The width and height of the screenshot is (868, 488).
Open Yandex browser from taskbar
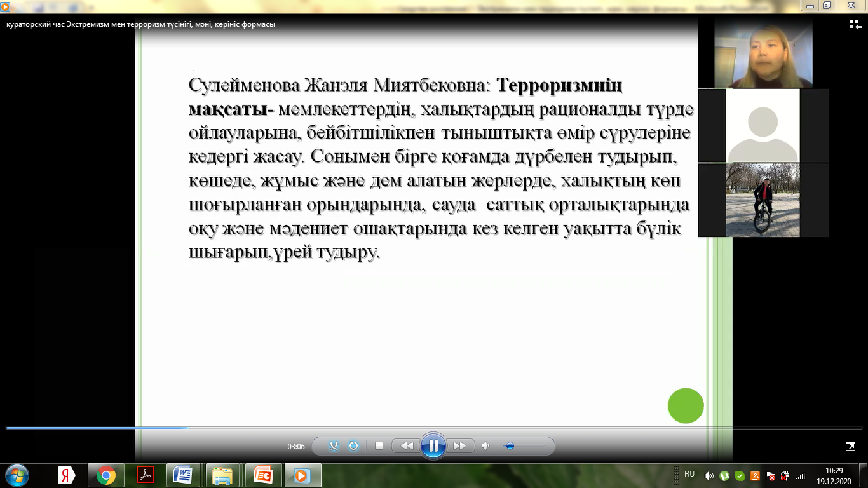pyautogui.click(x=66, y=475)
